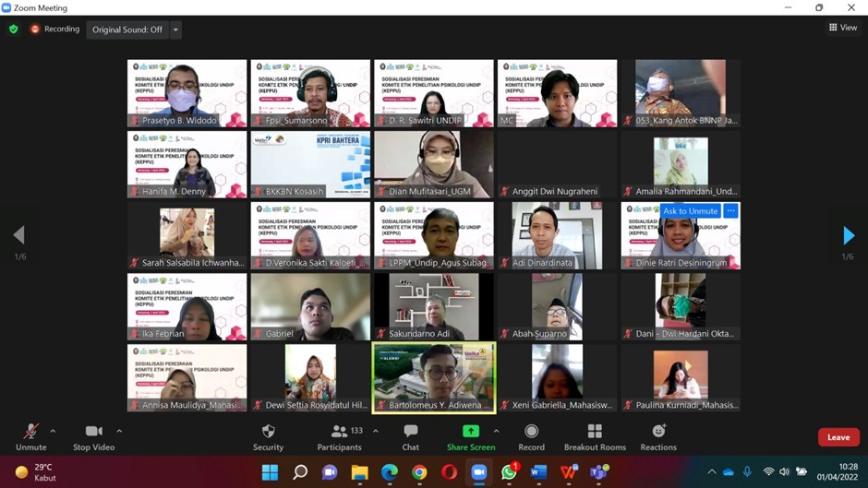Open the View layout menu
Screen dimensions: 868x488
click(843, 28)
